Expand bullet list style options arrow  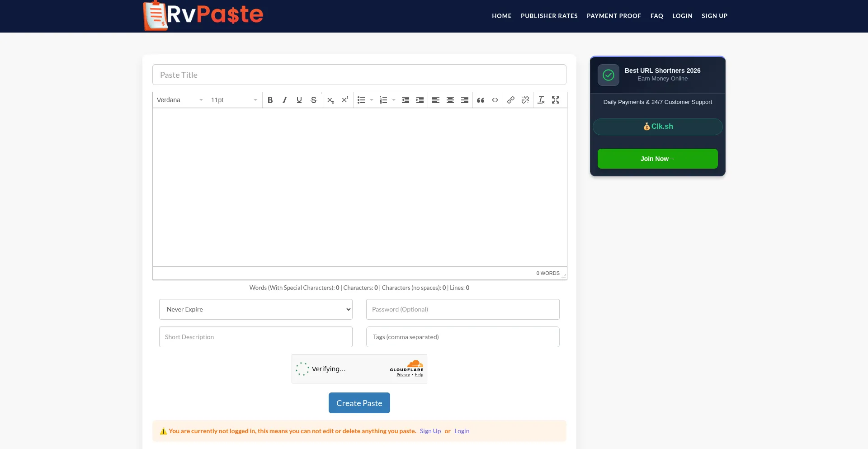click(372, 100)
